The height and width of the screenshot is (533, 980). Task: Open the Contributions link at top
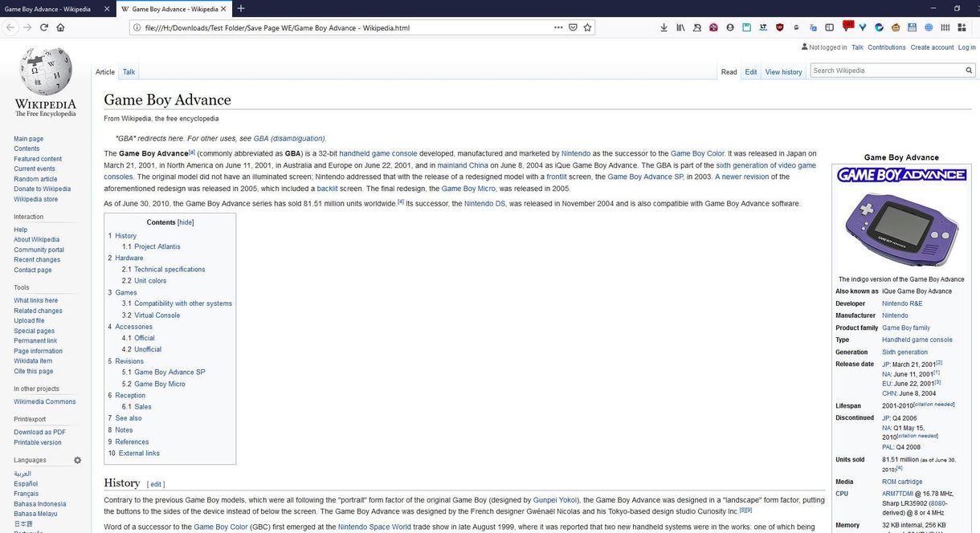[887, 47]
